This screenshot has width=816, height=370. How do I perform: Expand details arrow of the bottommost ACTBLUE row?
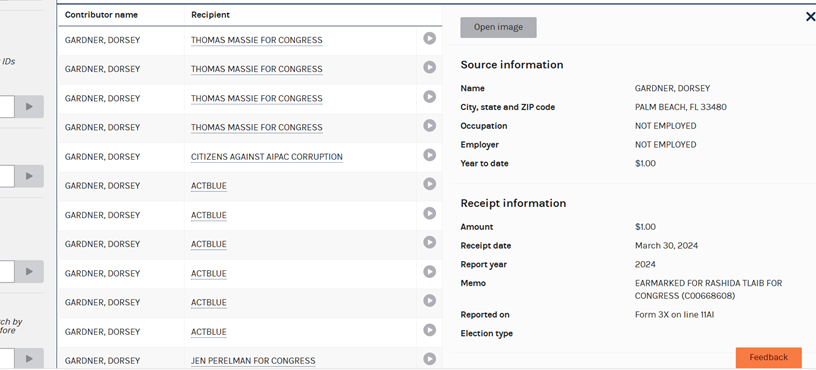tap(429, 329)
